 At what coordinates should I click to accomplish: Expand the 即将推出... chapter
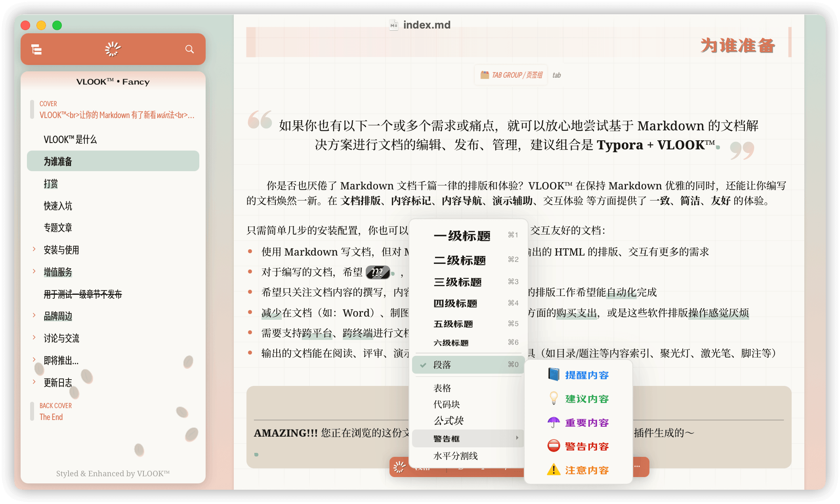tap(34, 360)
